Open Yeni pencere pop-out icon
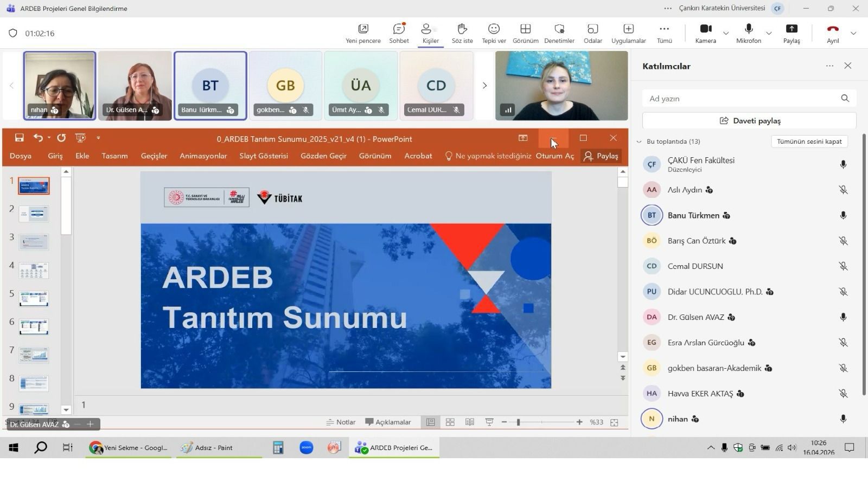The image size is (868, 488). point(363,29)
